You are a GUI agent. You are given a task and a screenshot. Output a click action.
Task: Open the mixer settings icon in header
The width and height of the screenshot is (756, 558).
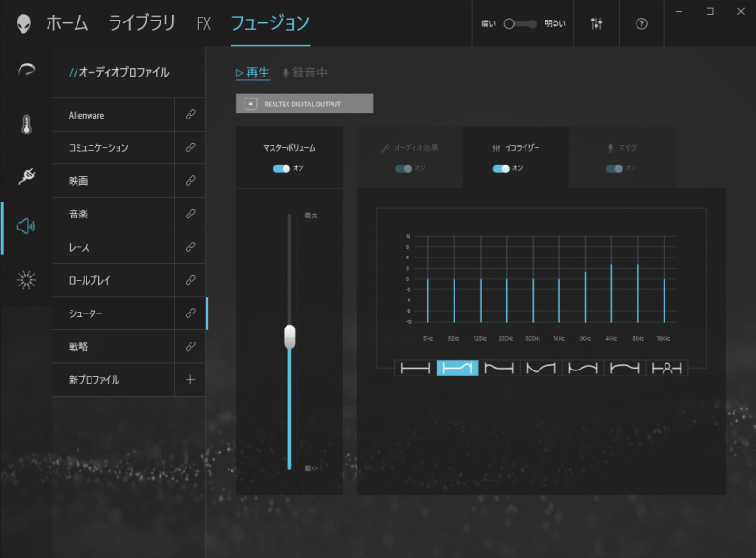595,23
